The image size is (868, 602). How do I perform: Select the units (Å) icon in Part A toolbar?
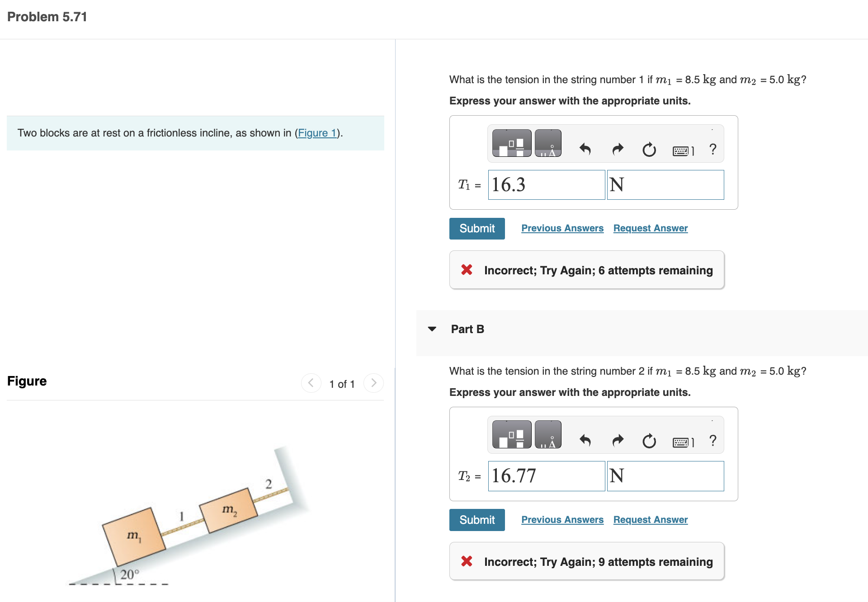tap(548, 143)
